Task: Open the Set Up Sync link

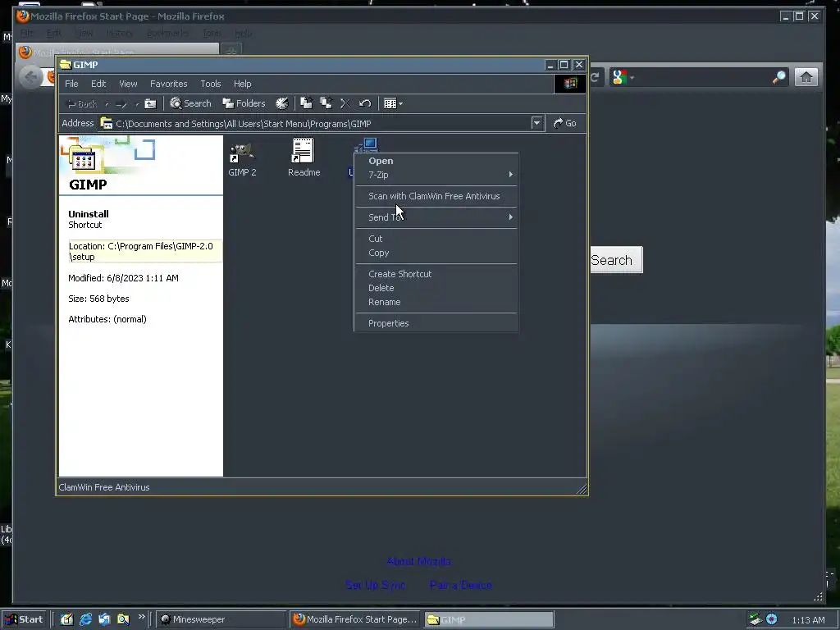Action: [375, 585]
